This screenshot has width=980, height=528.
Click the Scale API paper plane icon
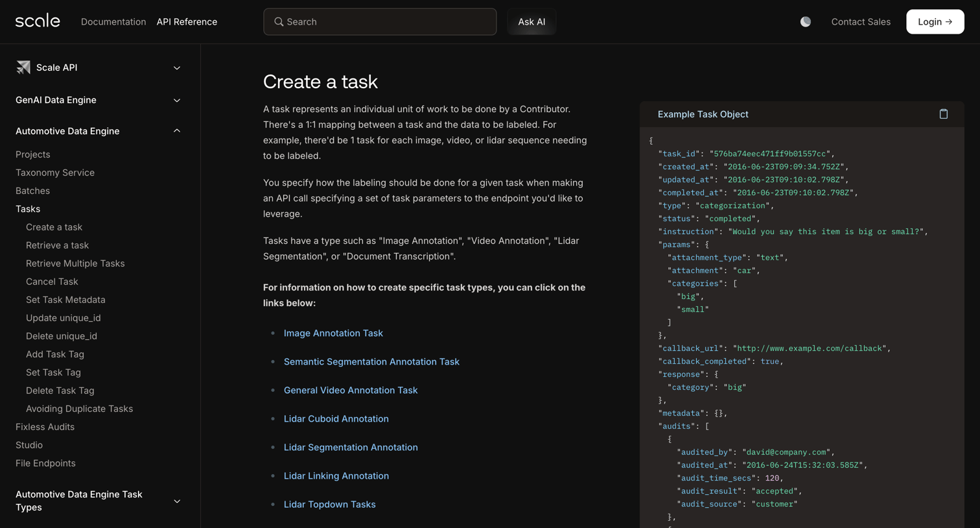click(23, 67)
